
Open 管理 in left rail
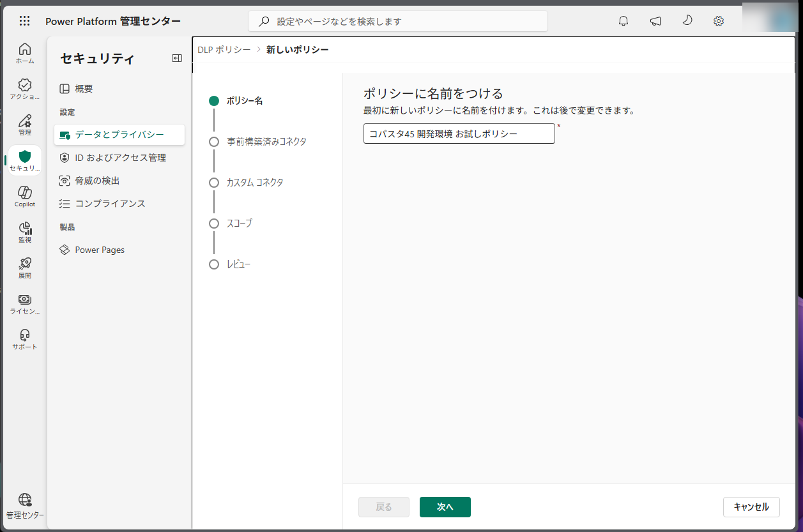(x=25, y=125)
